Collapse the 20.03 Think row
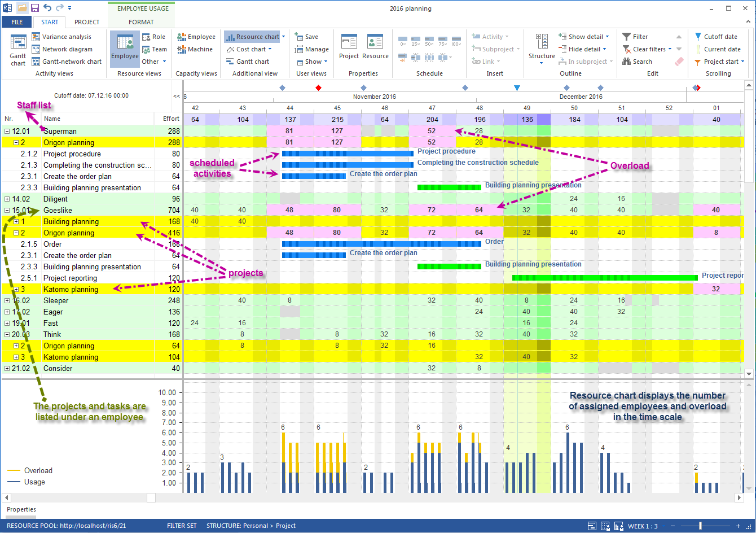756x533 pixels. (x=7, y=334)
